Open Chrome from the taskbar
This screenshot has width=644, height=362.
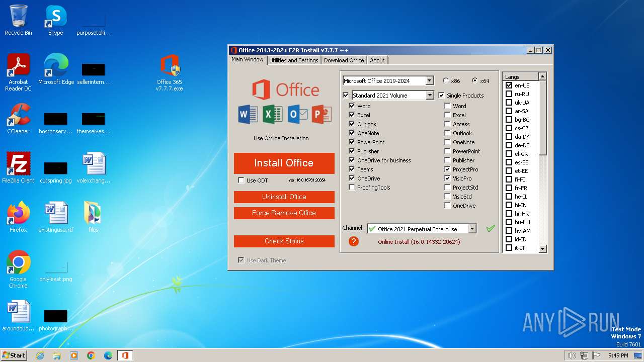(91, 355)
